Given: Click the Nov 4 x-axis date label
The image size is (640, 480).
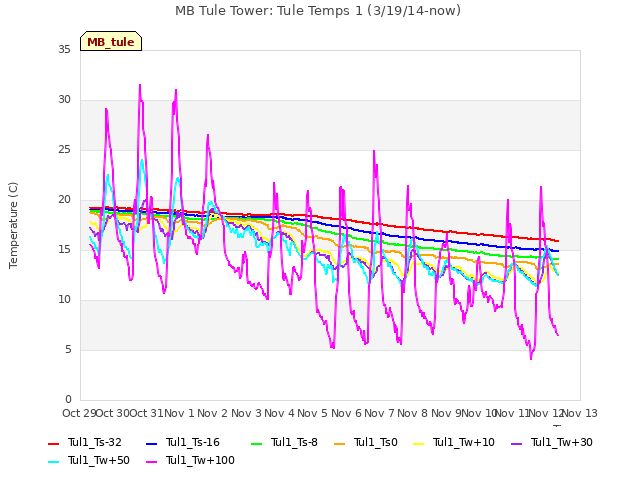Looking at the screenshot, I should tap(280, 413).
